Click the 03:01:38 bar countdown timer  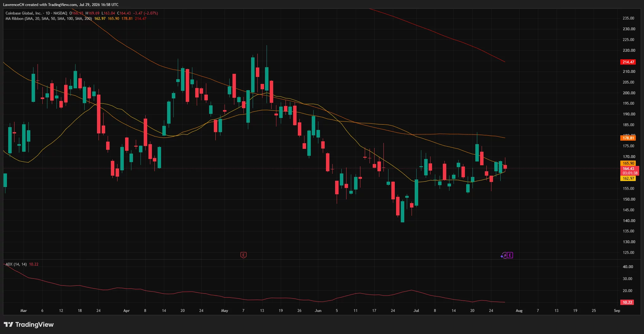pyautogui.click(x=630, y=173)
